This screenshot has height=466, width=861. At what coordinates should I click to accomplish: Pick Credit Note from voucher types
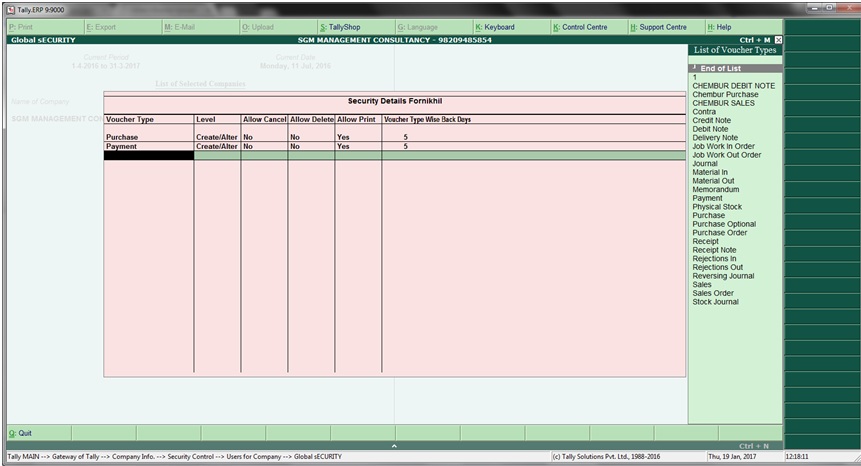[711, 120]
